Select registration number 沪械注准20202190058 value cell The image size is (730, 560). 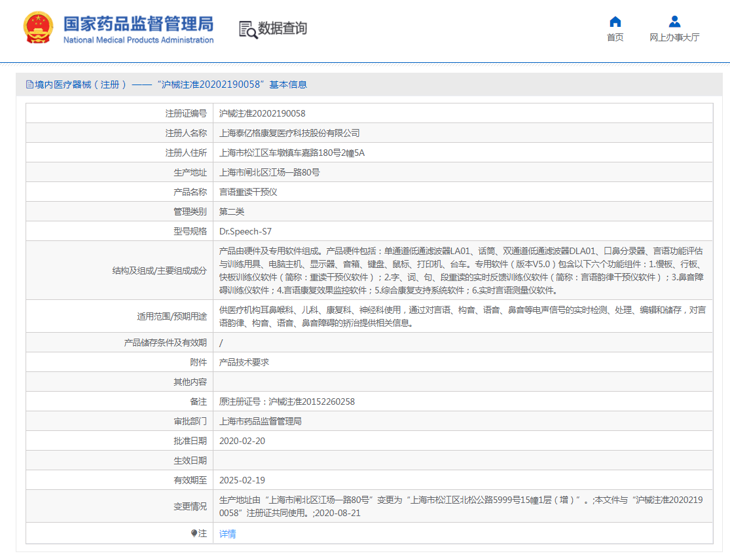(262, 113)
